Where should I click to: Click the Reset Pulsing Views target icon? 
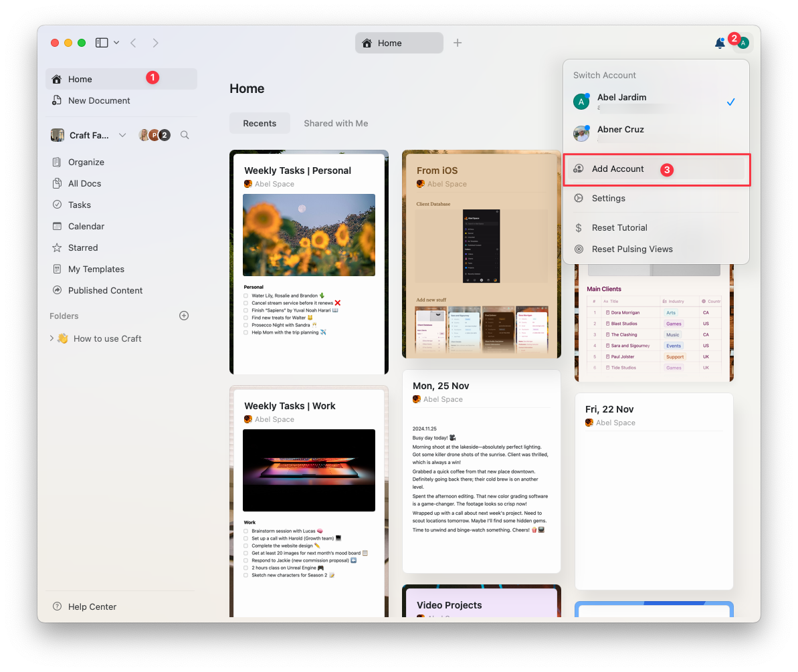click(579, 249)
